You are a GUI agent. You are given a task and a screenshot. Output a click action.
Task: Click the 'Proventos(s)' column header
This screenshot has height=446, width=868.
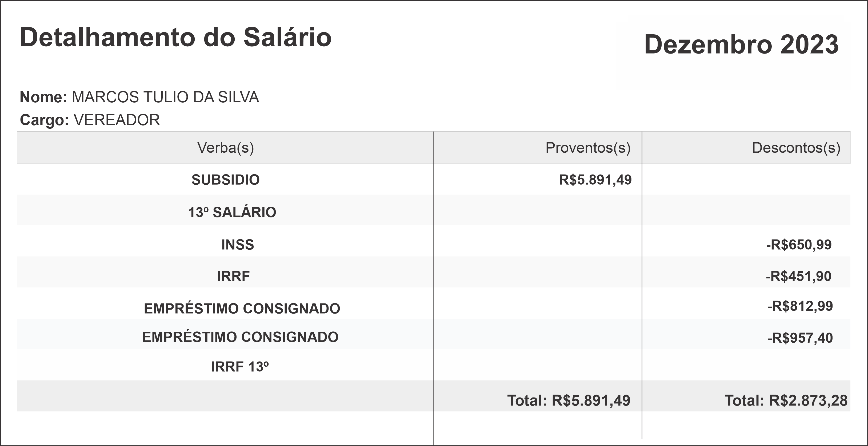(x=588, y=148)
